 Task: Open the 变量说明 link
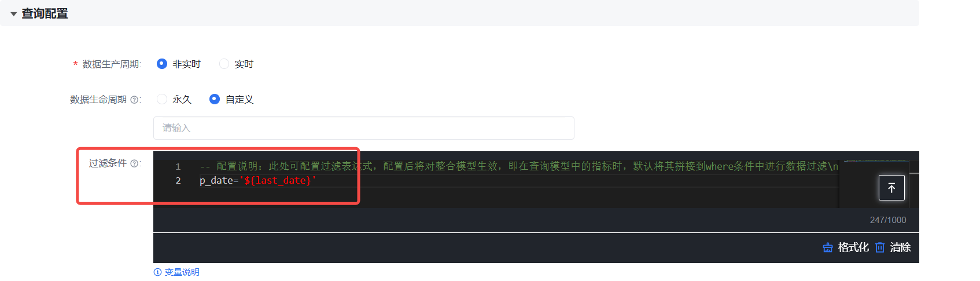(x=182, y=272)
